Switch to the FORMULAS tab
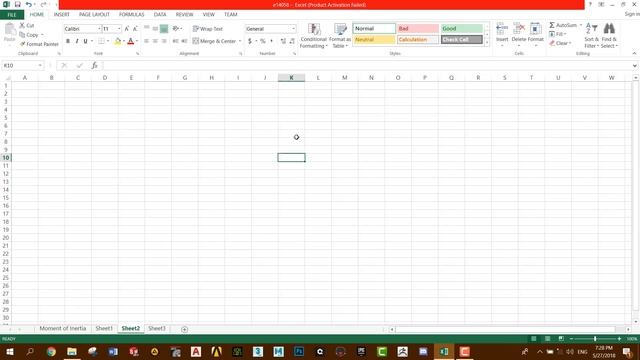The height and width of the screenshot is (360, 640). tap(131, 14)
